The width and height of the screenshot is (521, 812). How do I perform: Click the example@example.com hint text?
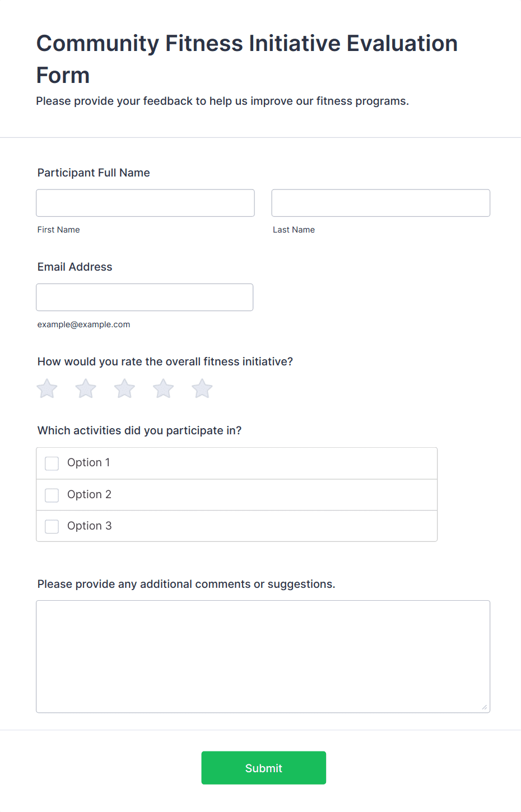(x=83, y=324)
